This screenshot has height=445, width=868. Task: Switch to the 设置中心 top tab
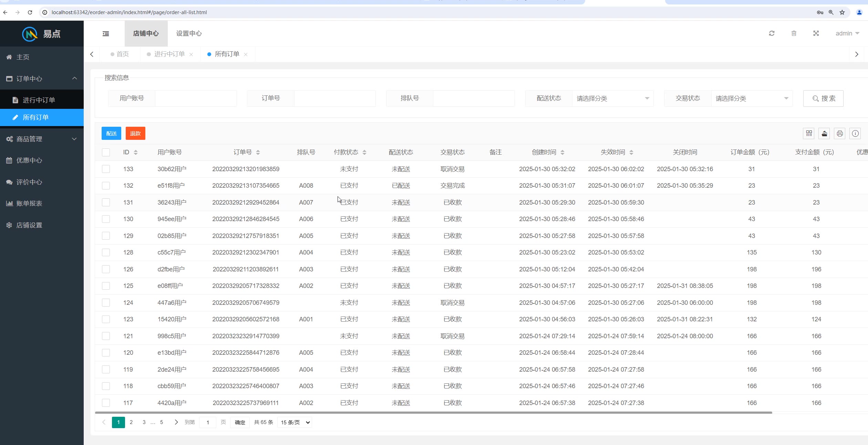coord(189,33)
